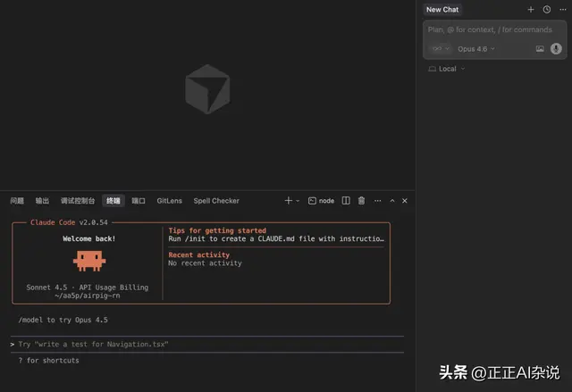Open the Spell Checker panel tab
This screenshot has width=572, height=392.
(216, 201)
